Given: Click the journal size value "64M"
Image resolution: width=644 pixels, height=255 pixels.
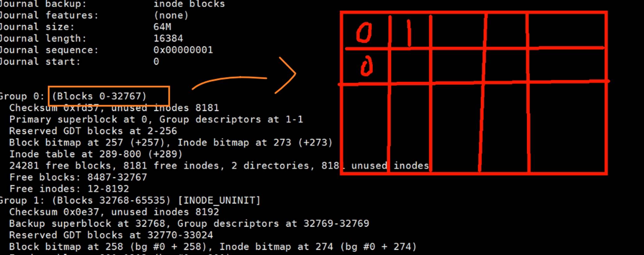Looking at the screenshot, I should pyautogui.click(x=162, y=27).
